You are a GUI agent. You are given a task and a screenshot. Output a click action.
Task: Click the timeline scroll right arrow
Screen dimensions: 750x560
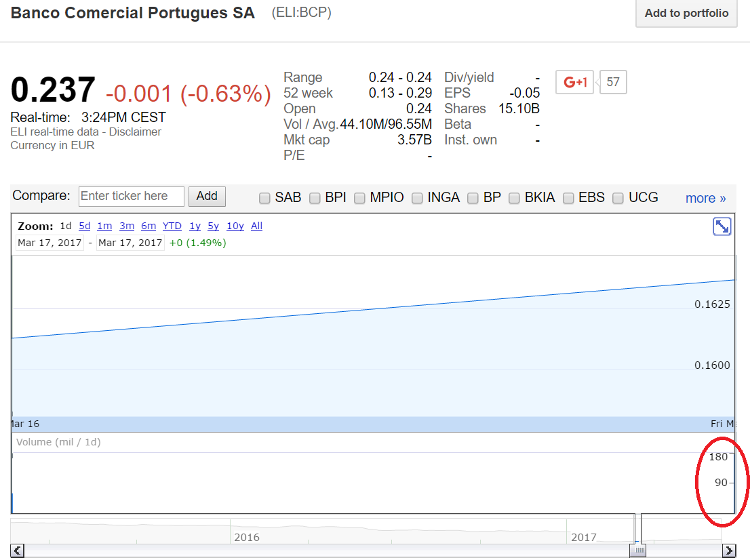pos(729,551)
